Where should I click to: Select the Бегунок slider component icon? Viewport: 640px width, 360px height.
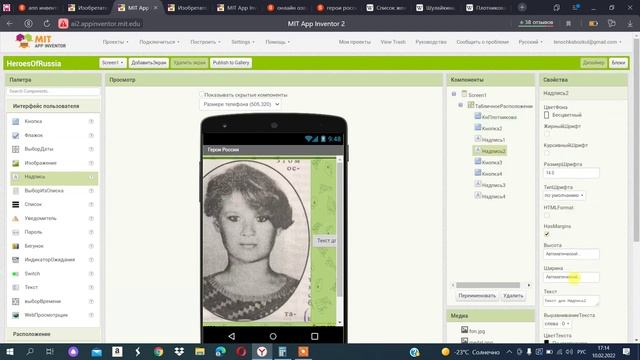[16, 246]
